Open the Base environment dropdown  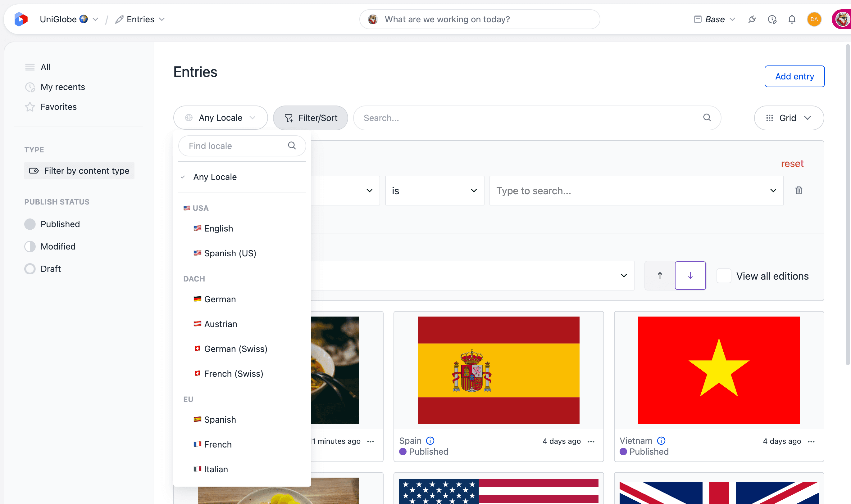(714, 19)
